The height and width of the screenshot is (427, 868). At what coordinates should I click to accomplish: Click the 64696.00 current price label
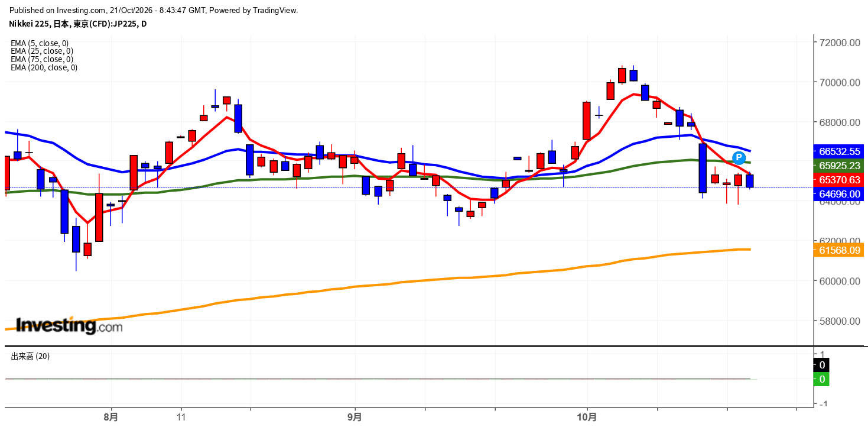point(839,193)
